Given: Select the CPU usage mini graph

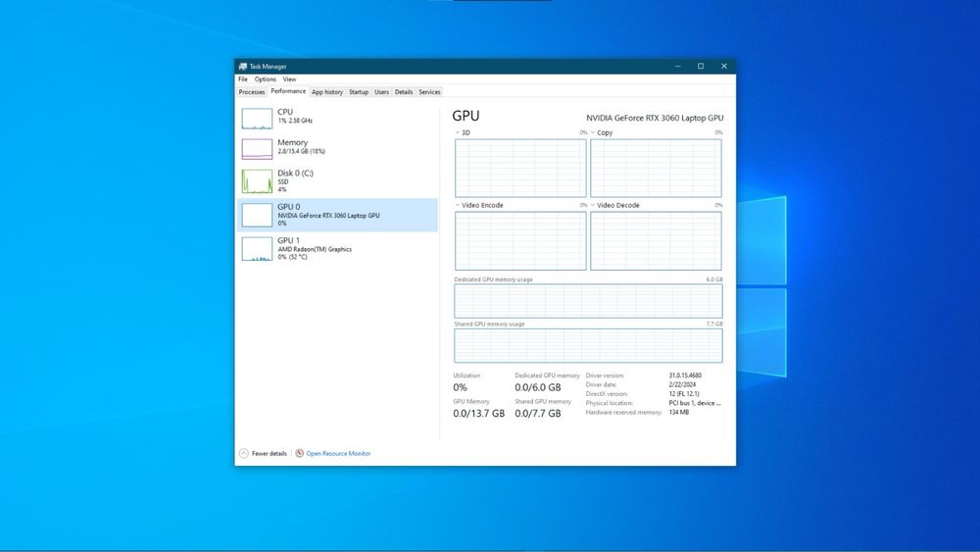Looking at the screenshot, I should click(x=257, y=119).
